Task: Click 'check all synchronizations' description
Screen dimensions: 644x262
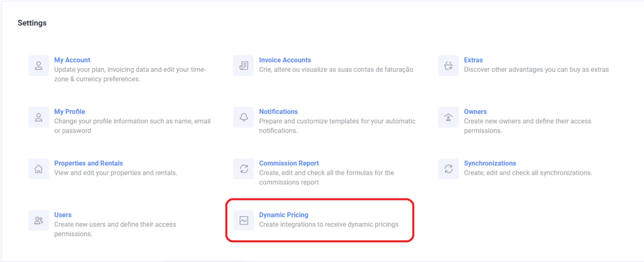Action: point(528,173)
